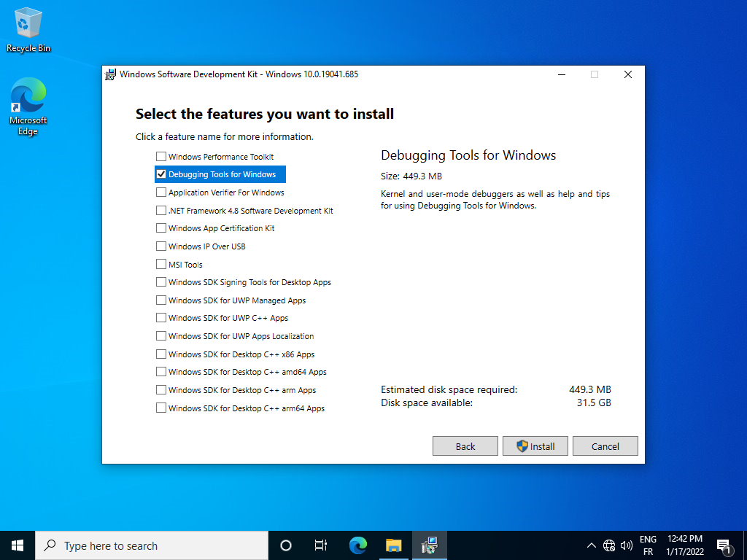The width and height of the screenshot is (747, 560).
Task: Enable Windows SDK for Desktop C++ amd64 Apps
Action: 161,371
